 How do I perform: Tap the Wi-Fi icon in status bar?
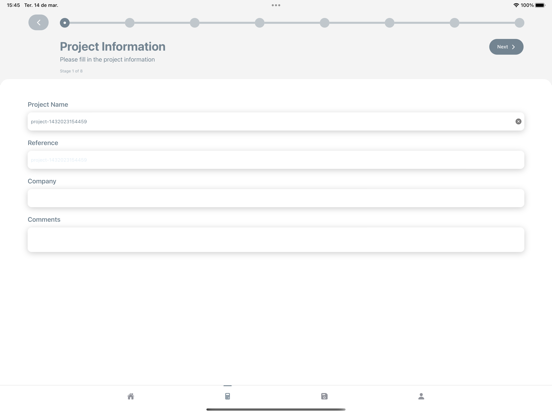[516, 5]
